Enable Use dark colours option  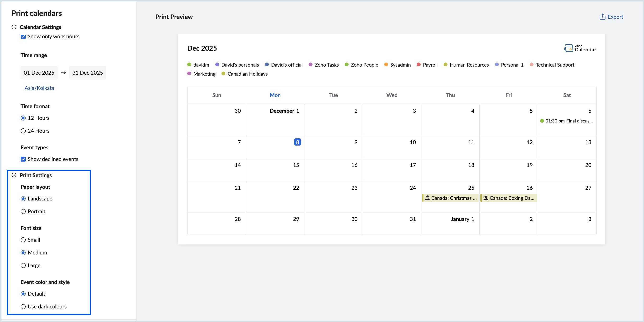point(23,307)
